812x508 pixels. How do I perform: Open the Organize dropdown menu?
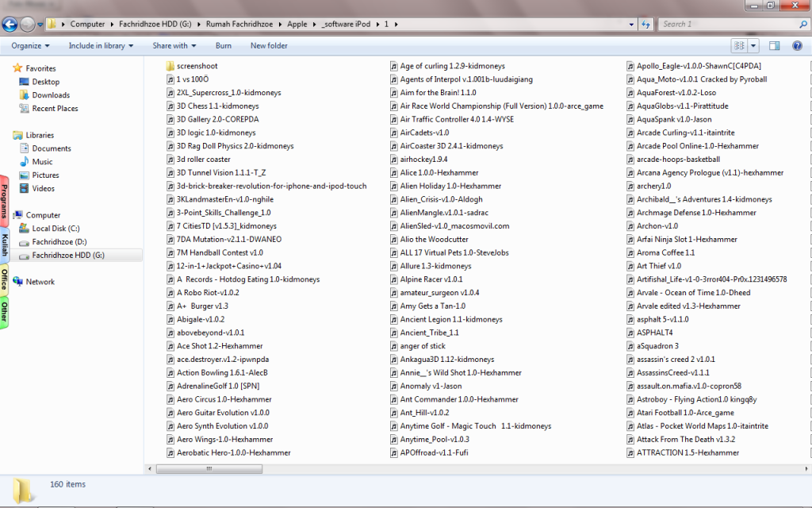click(x=31, y=45)
